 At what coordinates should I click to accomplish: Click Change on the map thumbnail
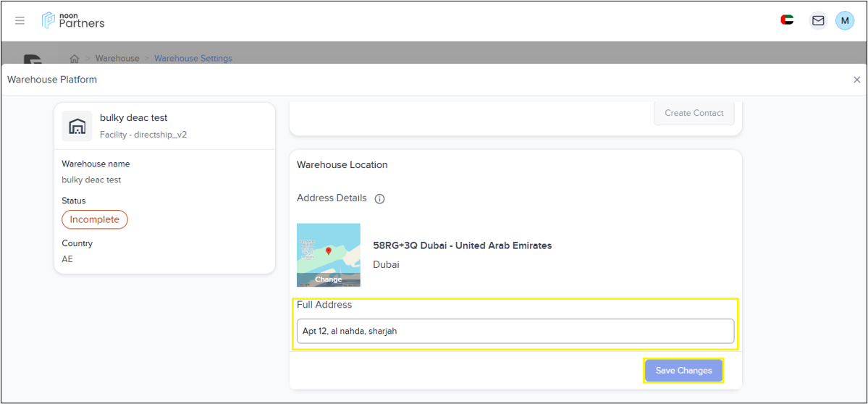click(329, 279)
